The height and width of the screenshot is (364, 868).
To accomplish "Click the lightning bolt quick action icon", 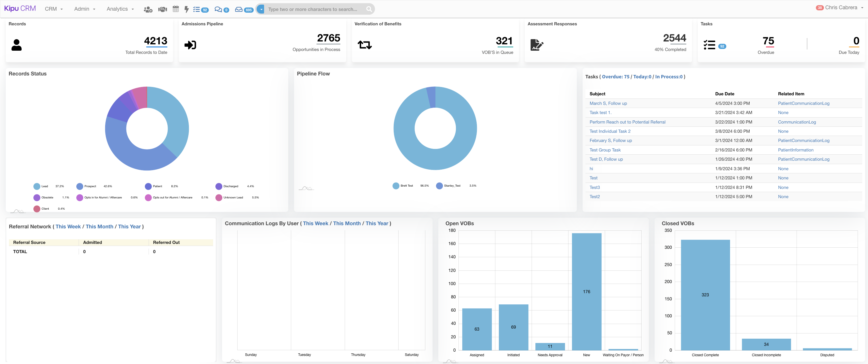I will pyautogui.click(x=186, y=10).
